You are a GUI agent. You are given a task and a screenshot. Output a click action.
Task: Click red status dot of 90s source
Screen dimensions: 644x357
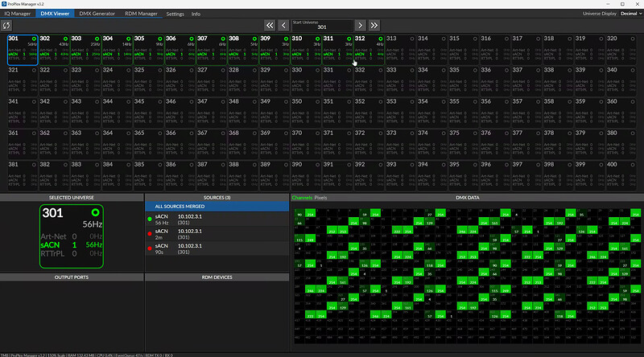pos(150,248)
